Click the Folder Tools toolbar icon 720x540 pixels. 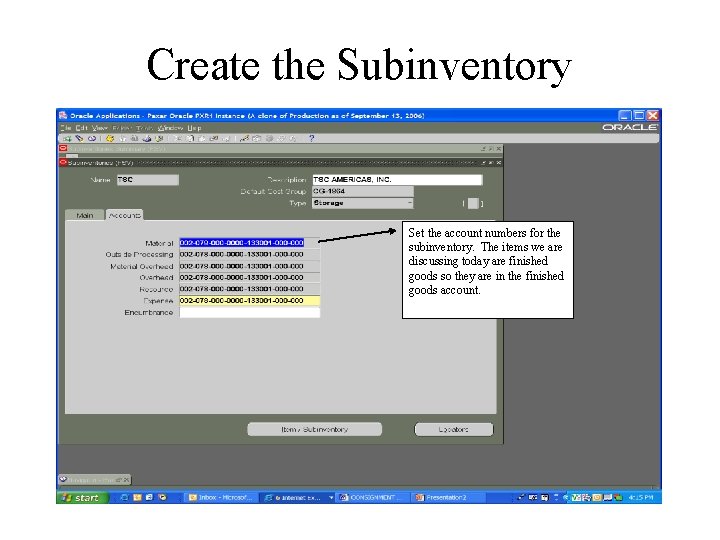tap(292, 138)
